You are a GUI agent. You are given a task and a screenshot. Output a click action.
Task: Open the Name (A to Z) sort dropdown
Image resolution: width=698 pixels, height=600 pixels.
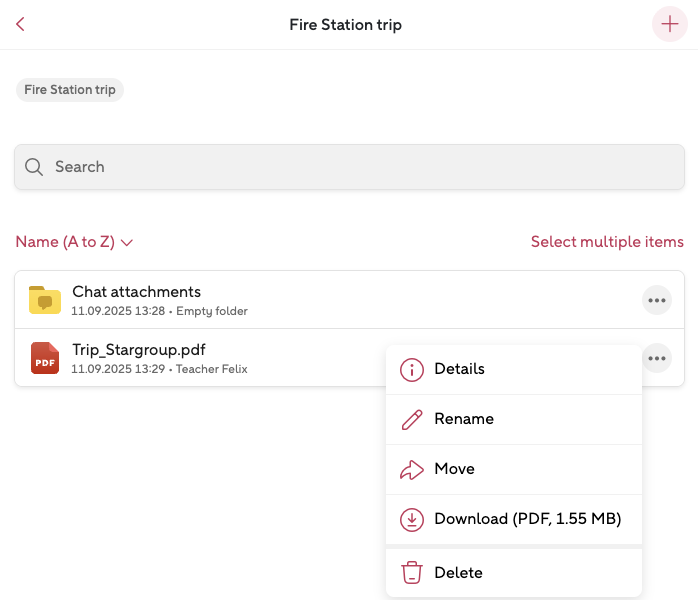(65, 242)
